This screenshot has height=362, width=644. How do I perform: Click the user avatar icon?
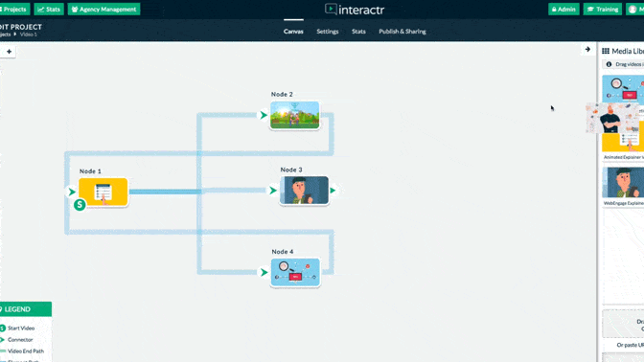(632, 9)
